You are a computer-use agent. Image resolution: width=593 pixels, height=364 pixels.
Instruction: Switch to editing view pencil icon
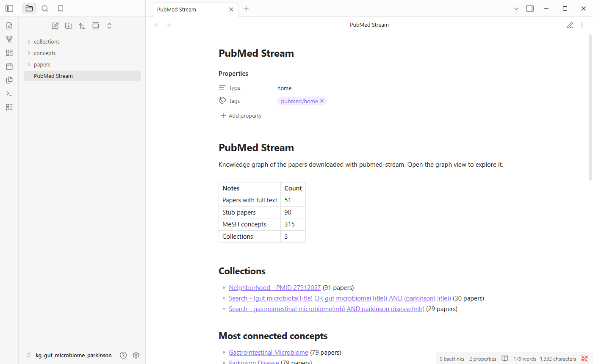click(570, 25)
